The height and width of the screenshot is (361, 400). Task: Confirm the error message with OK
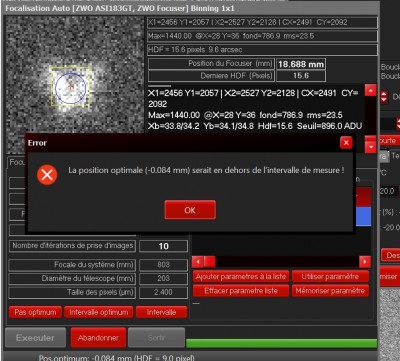[190, 210]
